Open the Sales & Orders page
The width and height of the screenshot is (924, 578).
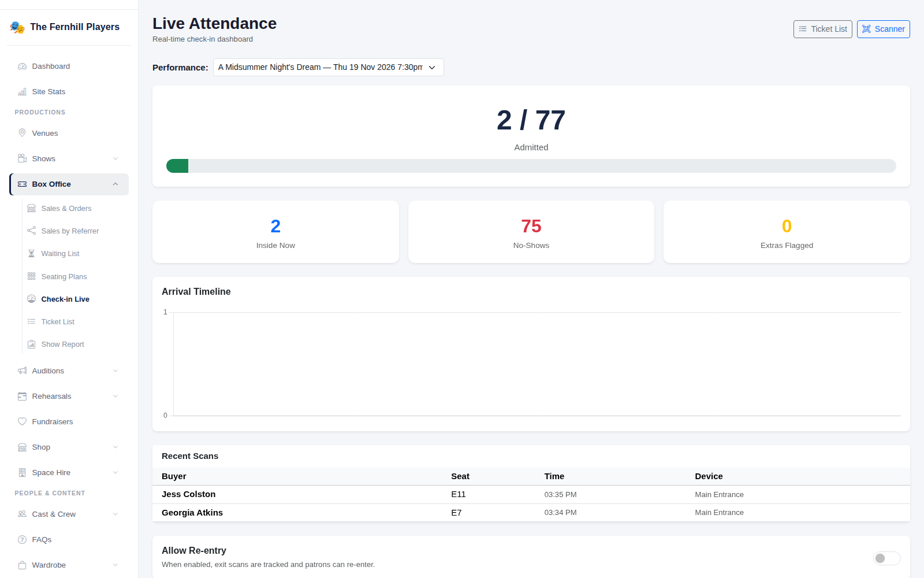click(x=66, y=209)
